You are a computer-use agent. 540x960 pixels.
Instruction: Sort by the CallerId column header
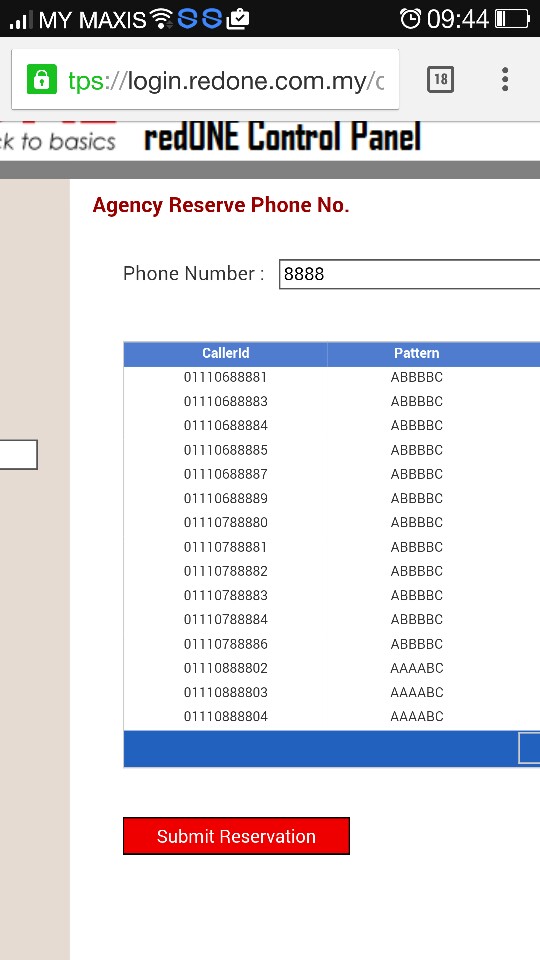(225, 353)
